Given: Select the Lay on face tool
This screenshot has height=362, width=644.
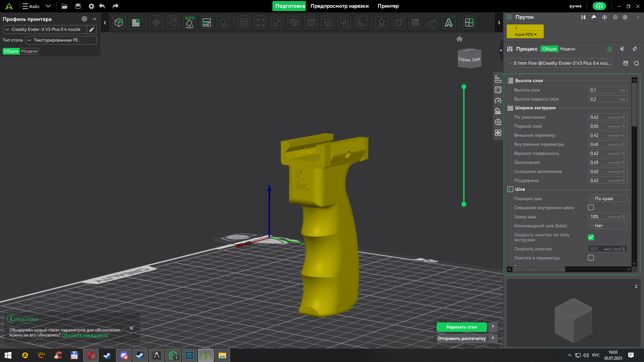Looking at the screenshot, I should click(x=223, y=22).
